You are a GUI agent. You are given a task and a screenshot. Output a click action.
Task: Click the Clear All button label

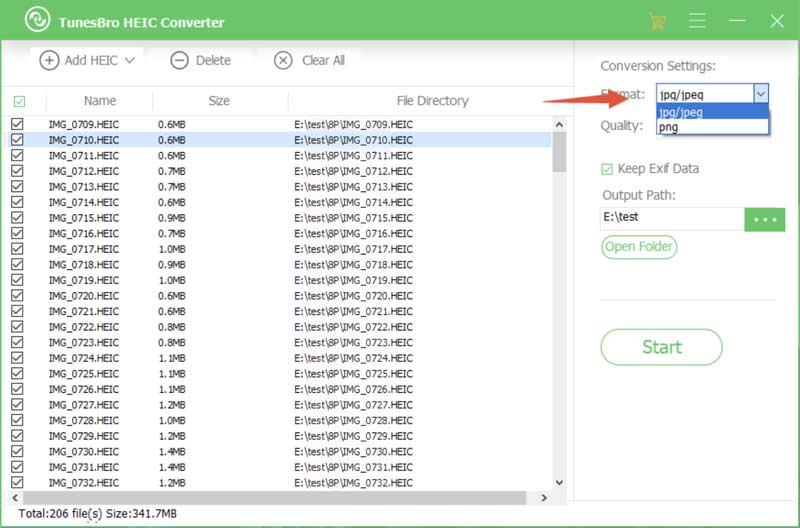pyautogui.click(x=323, y=60)
